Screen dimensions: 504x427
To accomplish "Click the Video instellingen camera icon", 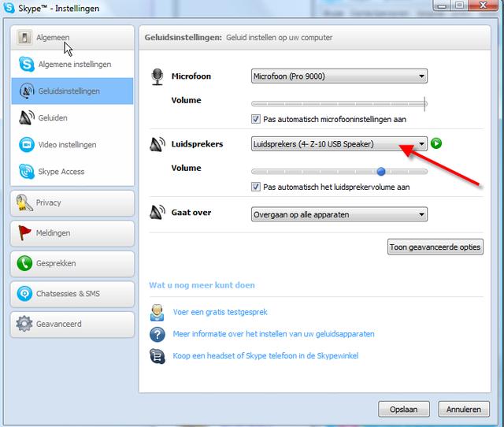I will (x=27, y=145).
